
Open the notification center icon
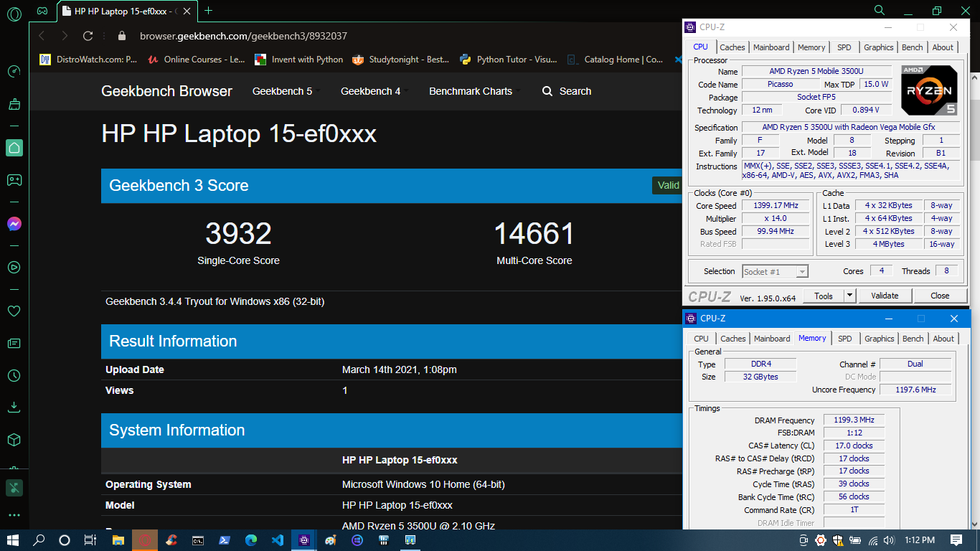pos(956,540)
